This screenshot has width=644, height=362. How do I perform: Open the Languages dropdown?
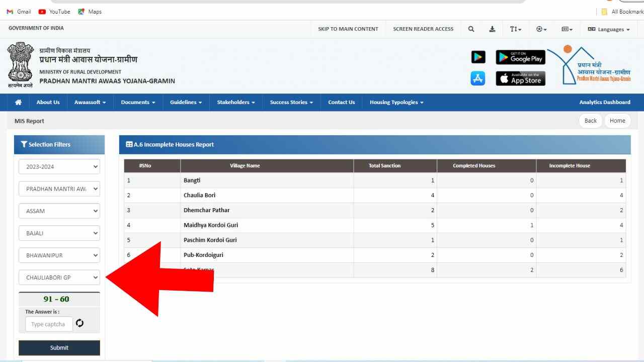609,29
